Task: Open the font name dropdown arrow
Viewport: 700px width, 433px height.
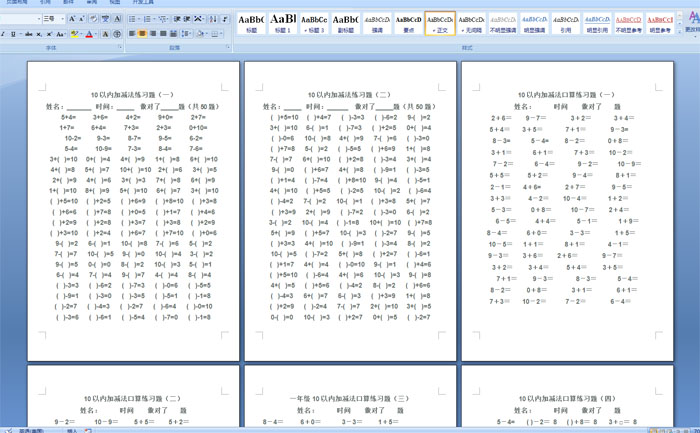Action: pos(39,19)
